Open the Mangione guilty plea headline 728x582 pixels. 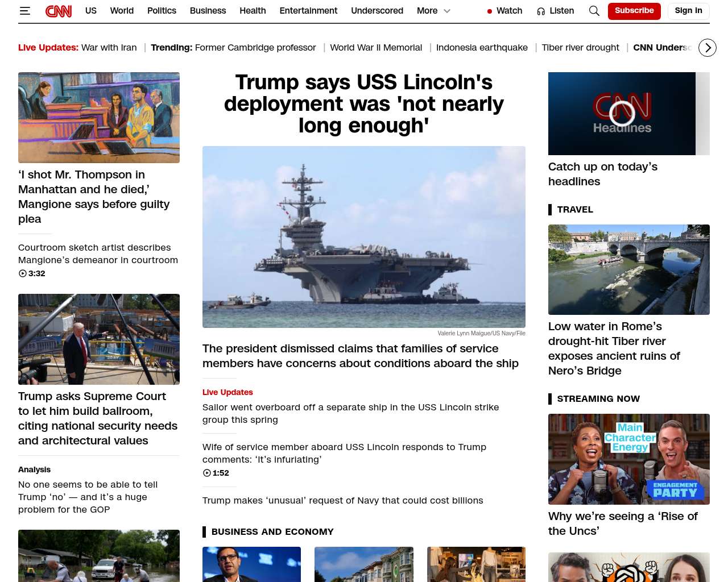coord(94,197)
